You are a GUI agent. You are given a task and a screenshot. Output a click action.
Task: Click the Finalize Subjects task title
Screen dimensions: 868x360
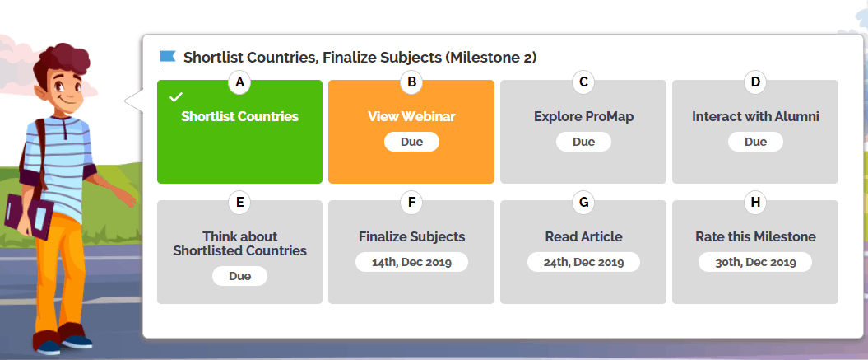[x=412, y=237]
